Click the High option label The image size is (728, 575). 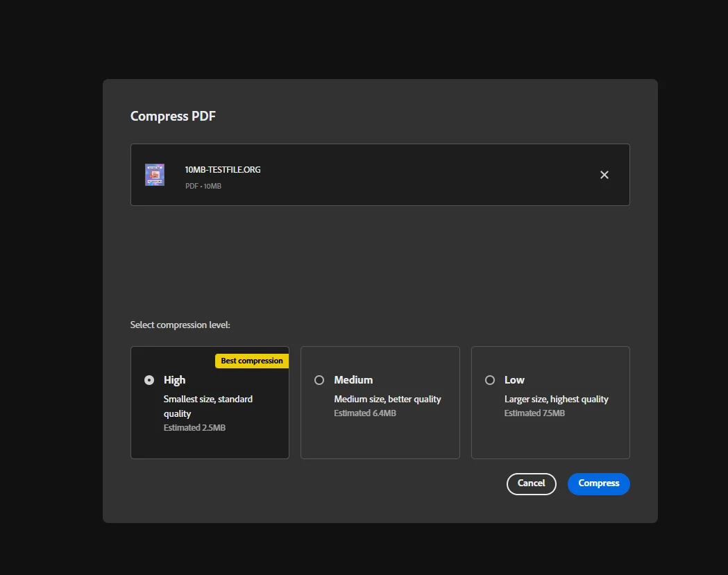click(175, 380)
